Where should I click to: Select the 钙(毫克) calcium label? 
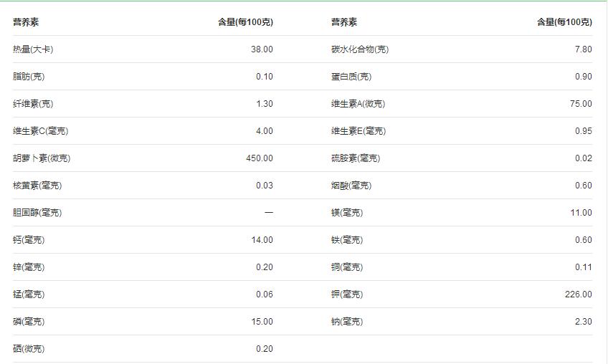point(29,240)
